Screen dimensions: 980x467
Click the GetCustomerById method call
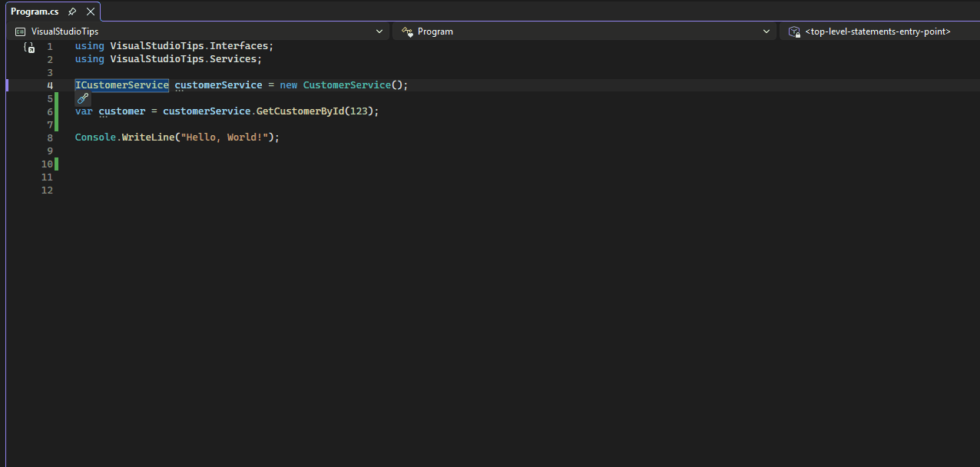[300, 111]
